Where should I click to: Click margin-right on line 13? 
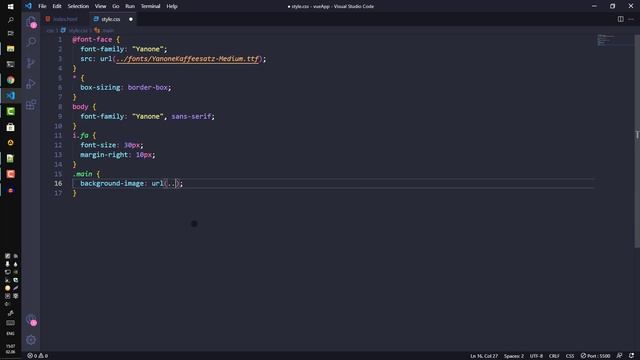[104, 155]
